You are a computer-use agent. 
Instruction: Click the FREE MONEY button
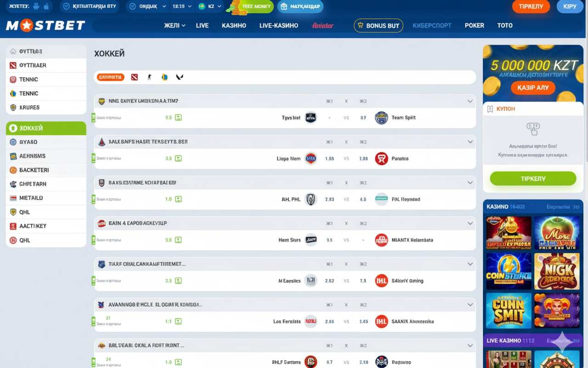[256, 6]
